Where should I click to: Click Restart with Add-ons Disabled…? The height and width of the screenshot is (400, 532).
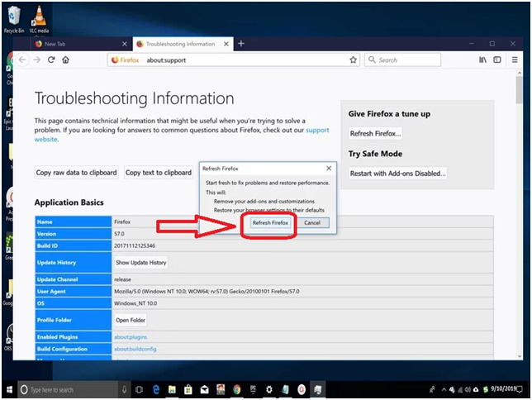click(x=397, y=174)
